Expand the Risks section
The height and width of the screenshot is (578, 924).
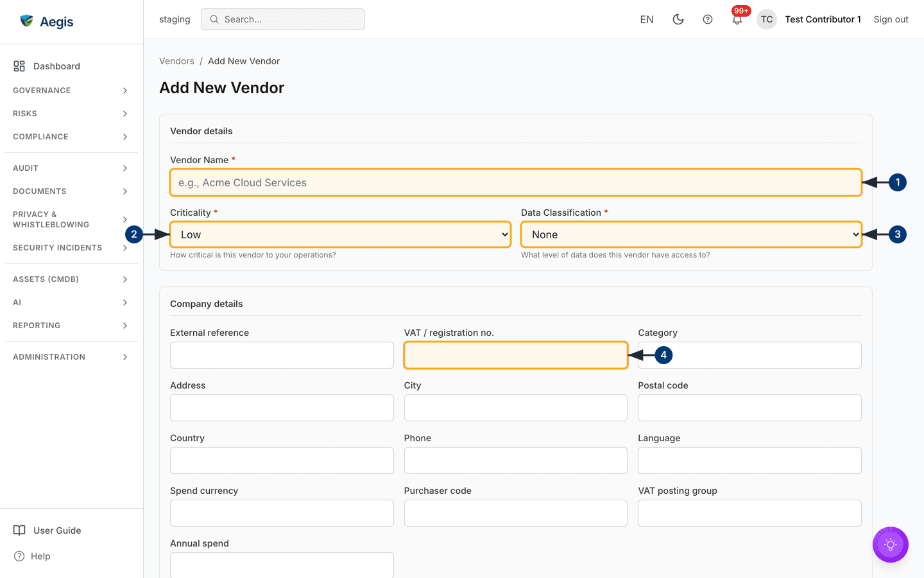coord(71,114)
